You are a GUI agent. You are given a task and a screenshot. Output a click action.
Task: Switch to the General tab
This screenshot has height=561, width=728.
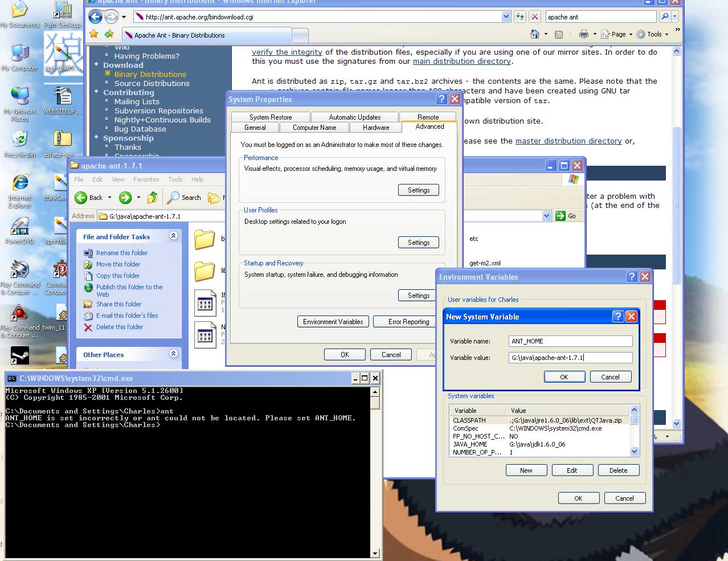[x=255, y=128]
